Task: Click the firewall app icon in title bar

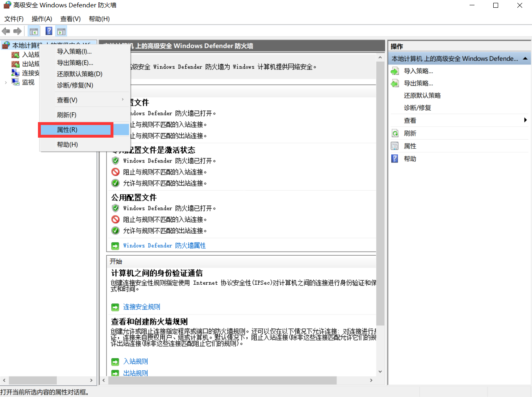Action: coord(7,5)
